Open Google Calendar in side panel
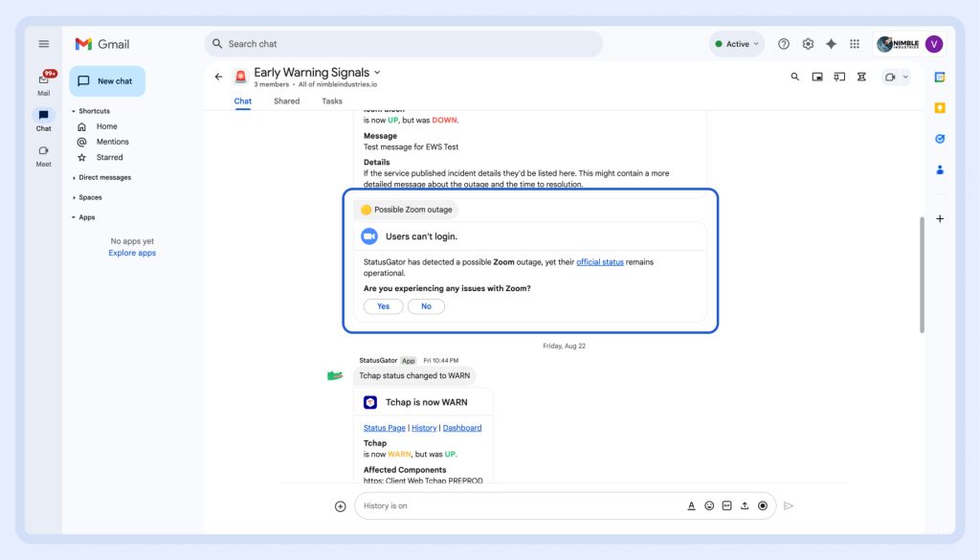 tap(940, 77)
